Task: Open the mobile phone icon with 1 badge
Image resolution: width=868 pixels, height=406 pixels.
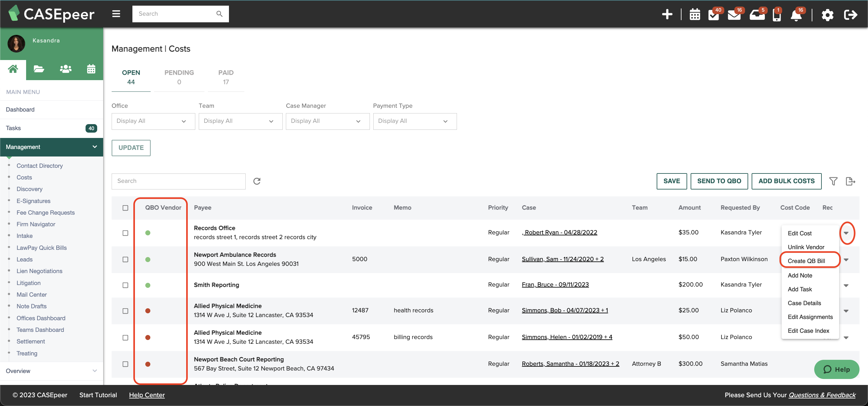Action: pyautogui.click(x=776, y=15)
